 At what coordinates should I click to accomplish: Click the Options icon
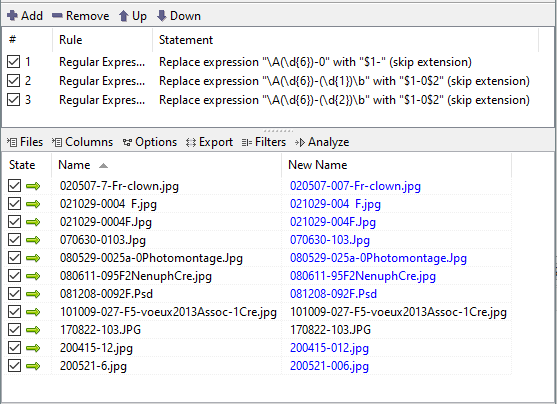pos(127,142)
